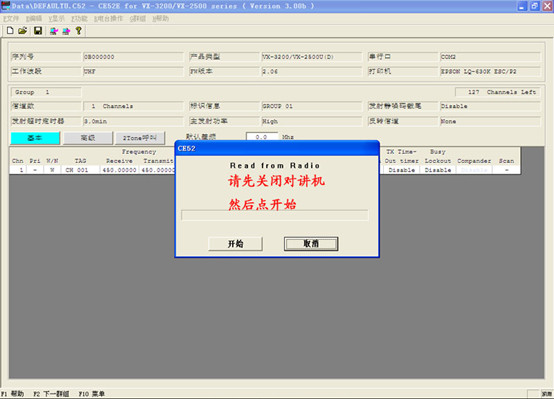Open the 文件 (File) menu

tap(11, 19)
